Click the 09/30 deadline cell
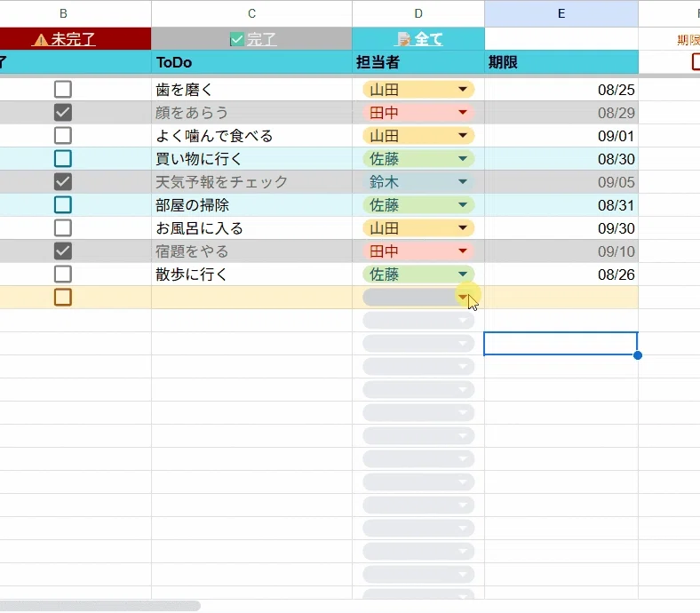 coord(561,227)
